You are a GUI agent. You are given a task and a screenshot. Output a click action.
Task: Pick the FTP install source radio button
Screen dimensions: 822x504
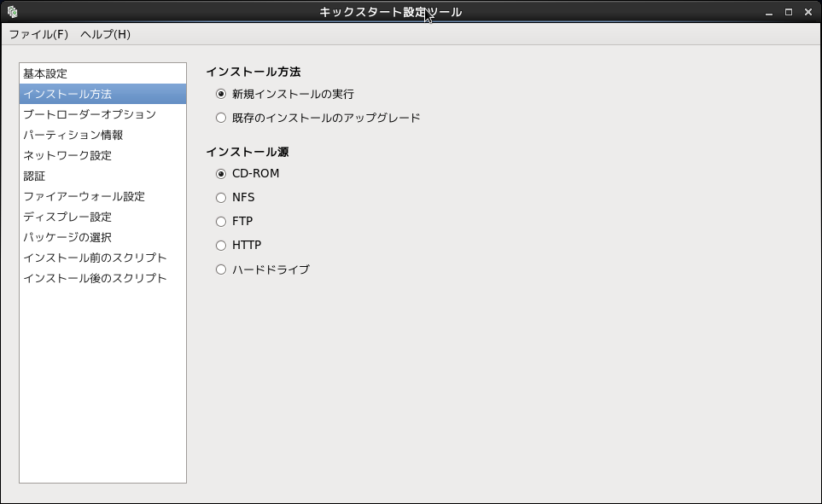(x=221, y=221)
